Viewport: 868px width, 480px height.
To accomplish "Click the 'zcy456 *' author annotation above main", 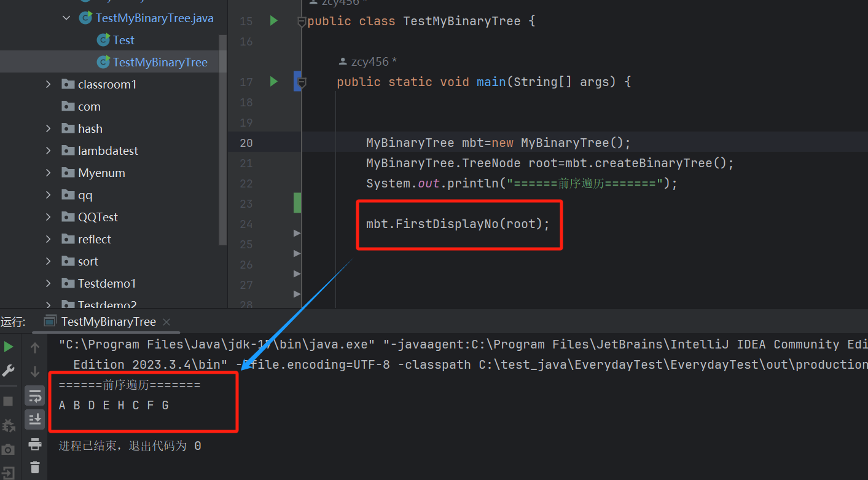I will coord(368,61).
